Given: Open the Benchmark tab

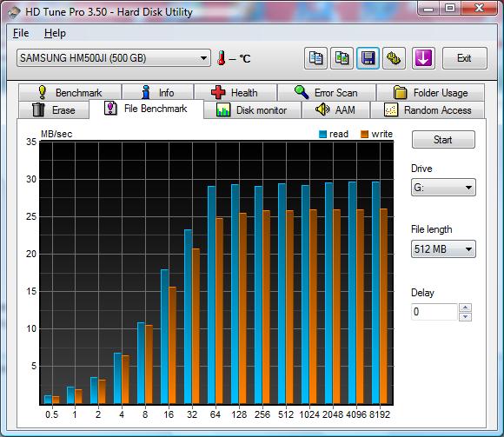Looking at the screenshot, I should (70, 93).
